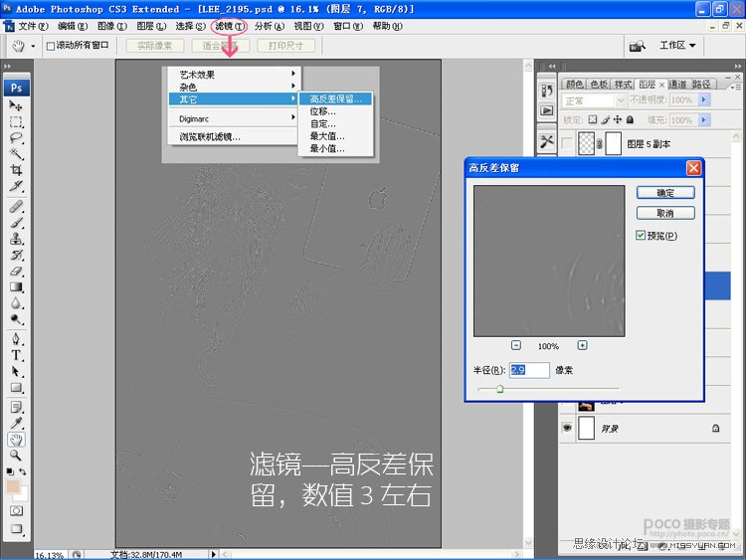Viewport: 746px width, 560px height.
Task: Toggle lock image pixels
Action: (605, 119)
